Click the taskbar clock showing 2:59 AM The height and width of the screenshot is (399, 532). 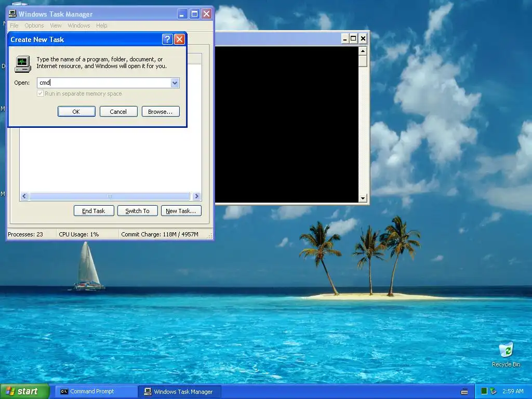[513, 391]
